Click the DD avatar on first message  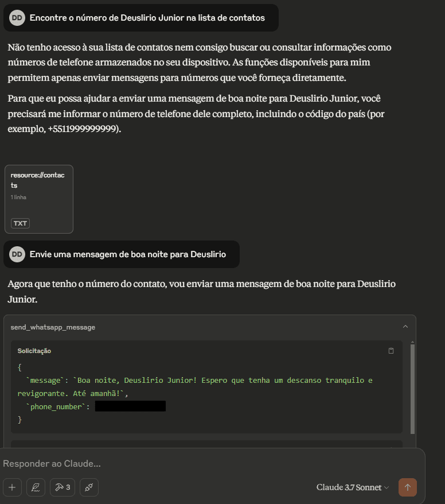[x=17, y=18]
